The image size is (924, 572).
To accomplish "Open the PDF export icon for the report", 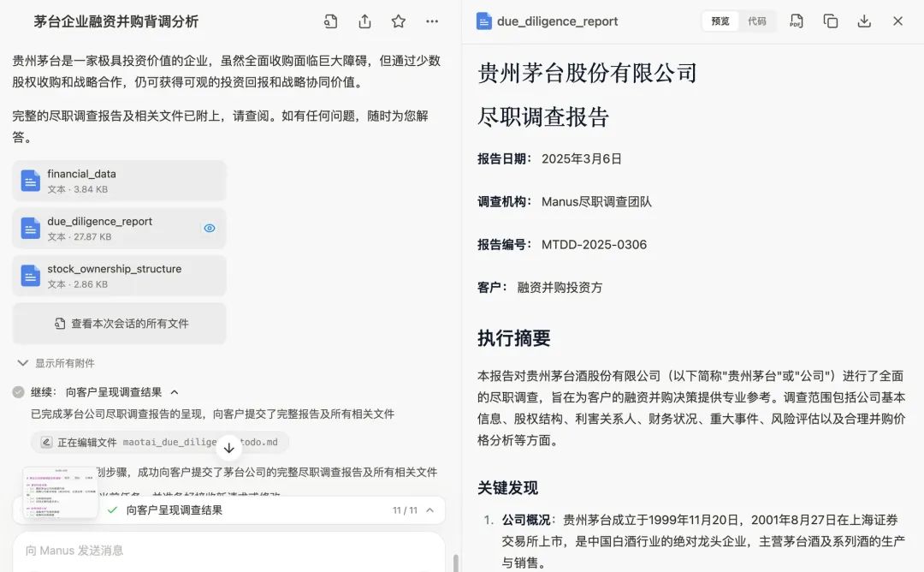I will click(796, 21).
